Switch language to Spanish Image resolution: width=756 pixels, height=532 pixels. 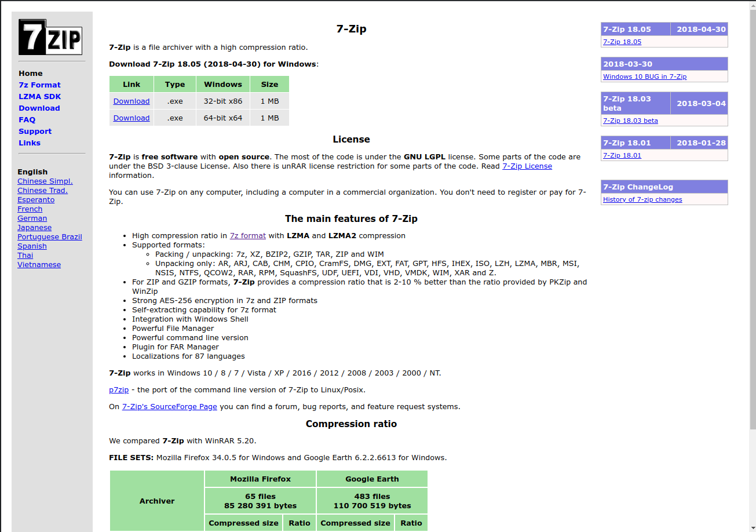(32, 246)
